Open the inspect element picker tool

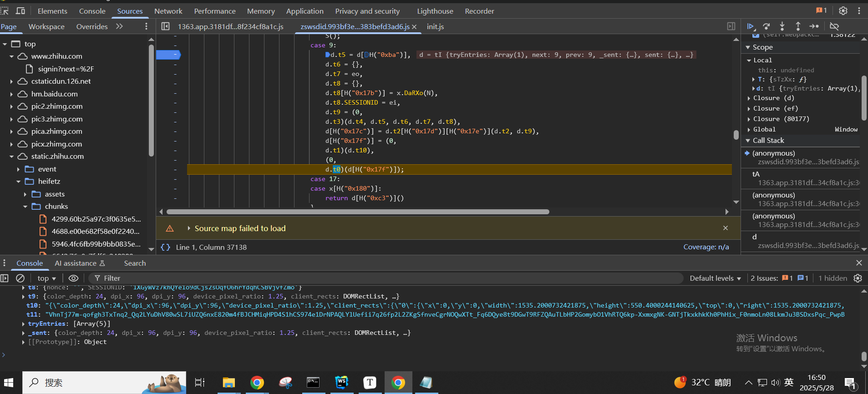pos(5,11)
